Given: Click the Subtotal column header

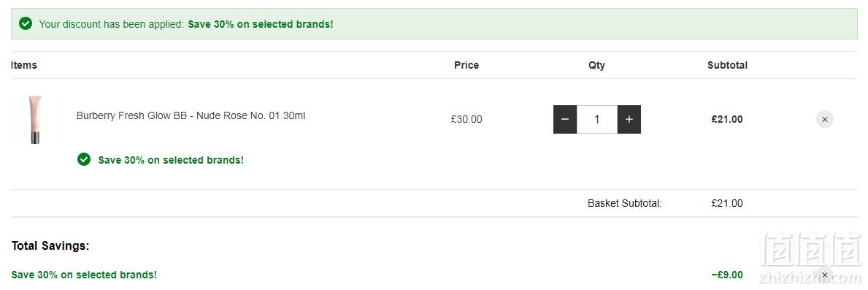Looking at the screenshot, I should coord(727,65).
